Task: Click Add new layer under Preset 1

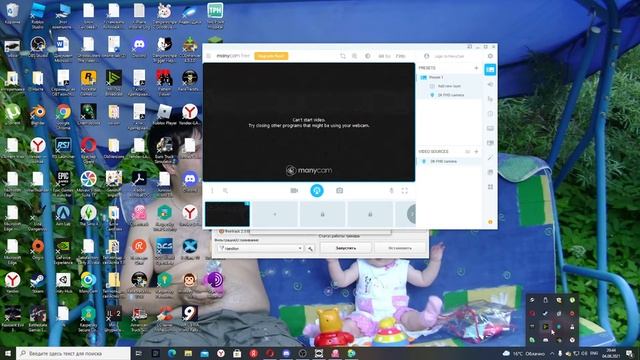Action: point(449,86)
